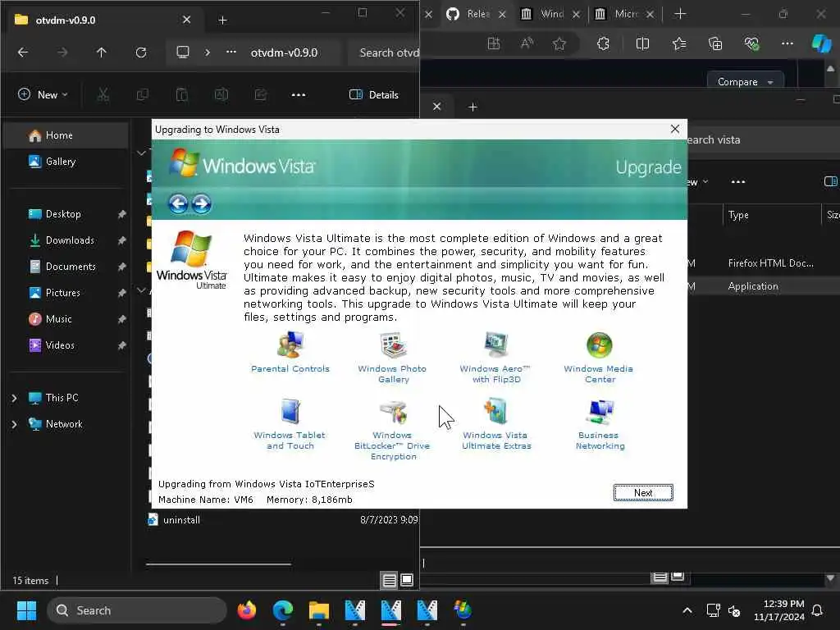Open Windows Start menu
Screen dimensions: 840x630
coord(26,610)
